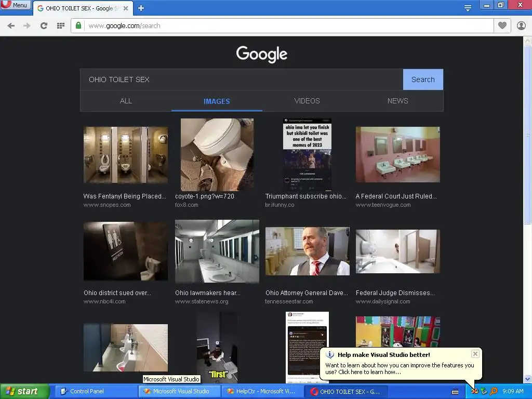Click the green padlock security icon
This screenshot has width=532, height=399.
coord(78,26)
